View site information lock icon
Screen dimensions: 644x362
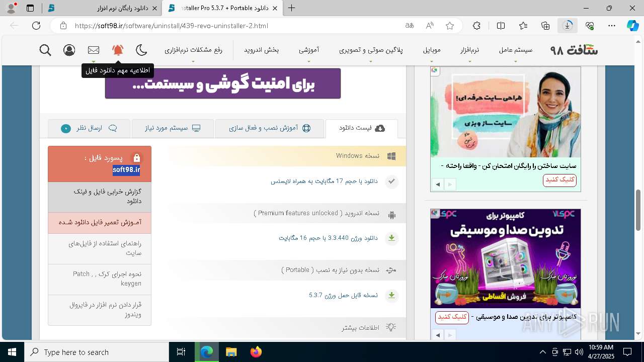pyautogui.click(x=63, y=26)
